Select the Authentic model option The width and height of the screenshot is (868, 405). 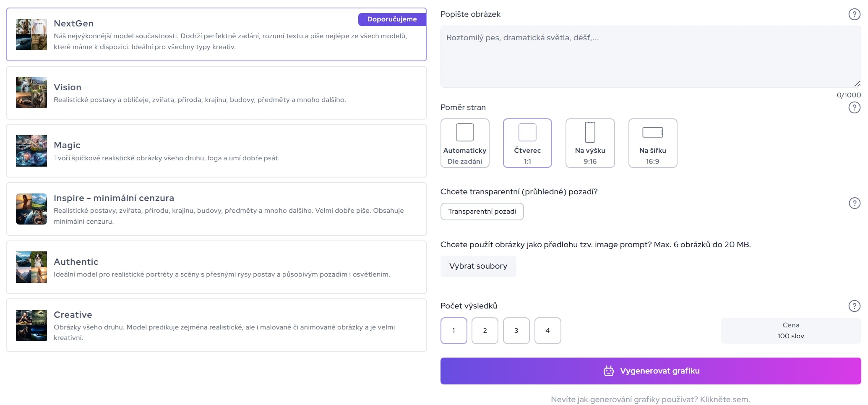[216, 267]
